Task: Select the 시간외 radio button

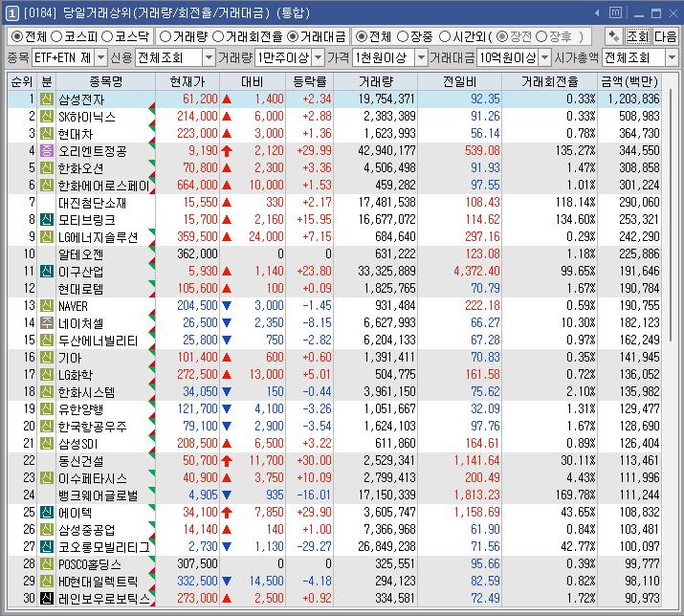Action: 445,36
